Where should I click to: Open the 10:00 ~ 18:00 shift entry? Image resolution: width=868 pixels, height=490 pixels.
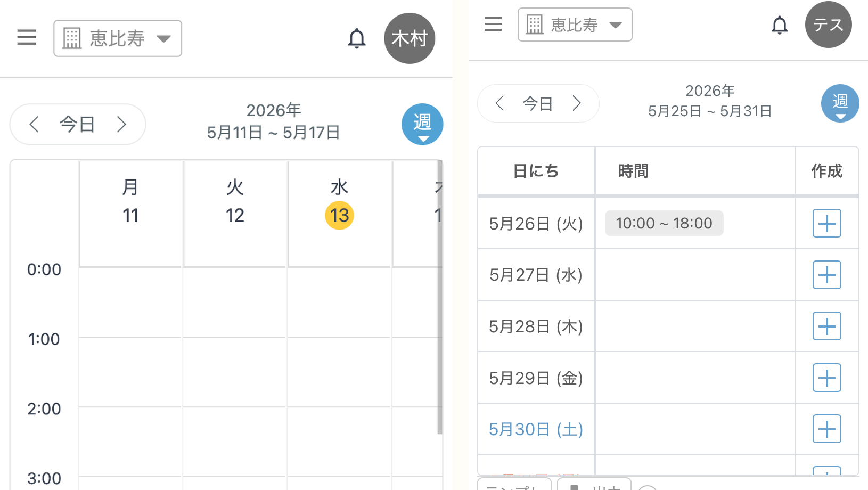tap(664, 223)
